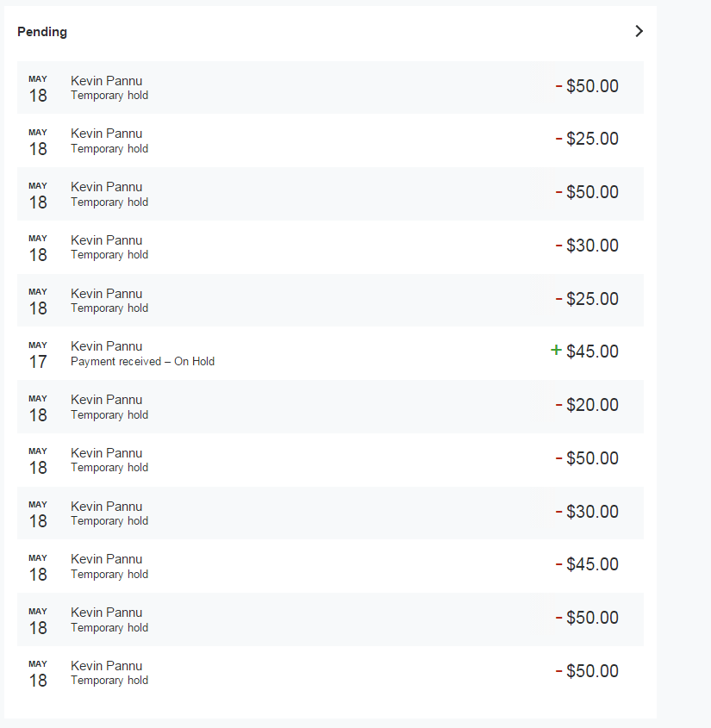The width and height of the screenshot is (711, 728).
Task: Open the $20.00 temporary hold transaction
Action: pos(330,406)
